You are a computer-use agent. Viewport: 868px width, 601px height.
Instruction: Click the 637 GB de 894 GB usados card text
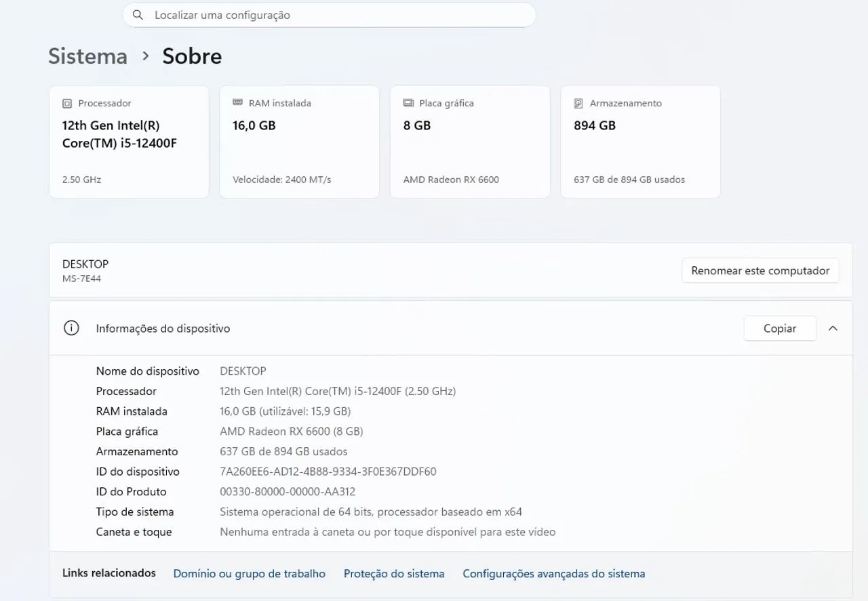629,180
